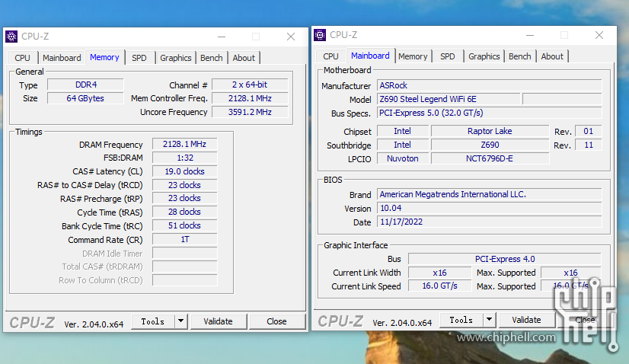Open the About tab in the left window
The image size is (629, 364).
coord(244,58)
